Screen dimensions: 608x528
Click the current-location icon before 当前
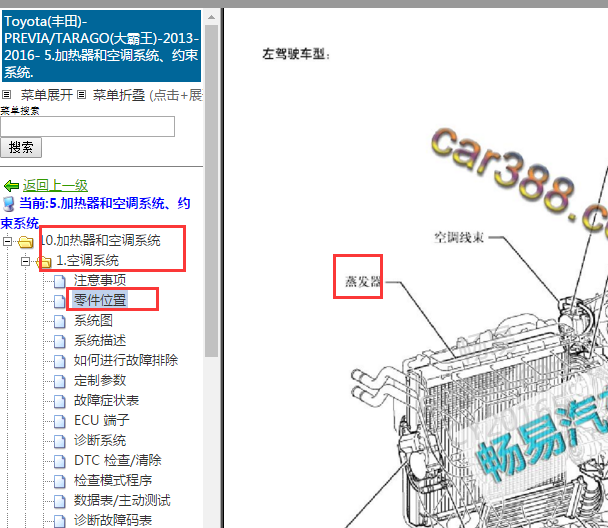click(8, 204)
